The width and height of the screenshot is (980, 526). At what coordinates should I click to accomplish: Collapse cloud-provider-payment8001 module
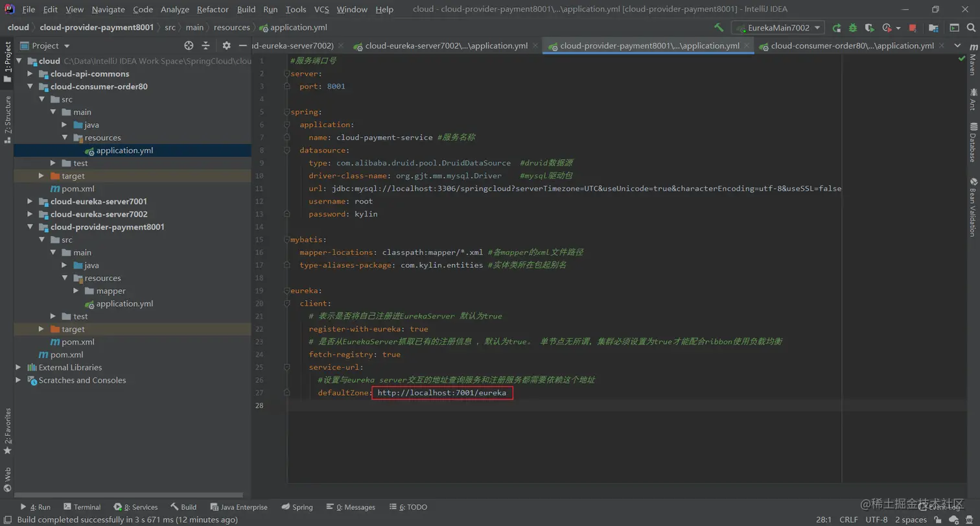[30, 227]
